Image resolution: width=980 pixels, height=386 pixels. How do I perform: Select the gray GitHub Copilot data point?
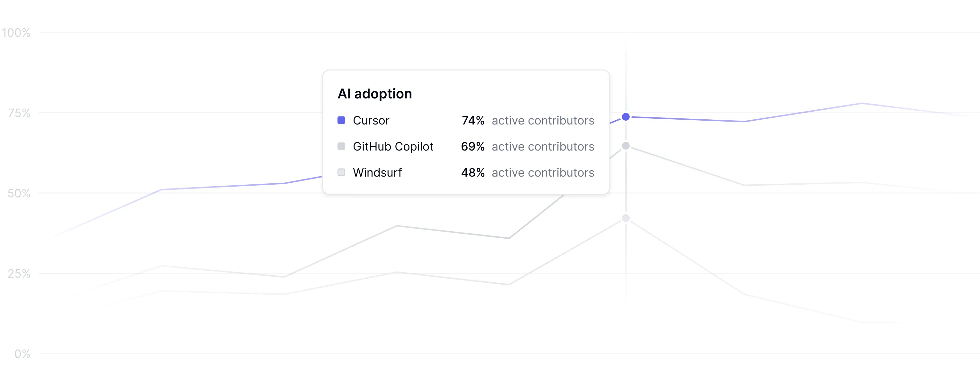[x=625, y=146]
